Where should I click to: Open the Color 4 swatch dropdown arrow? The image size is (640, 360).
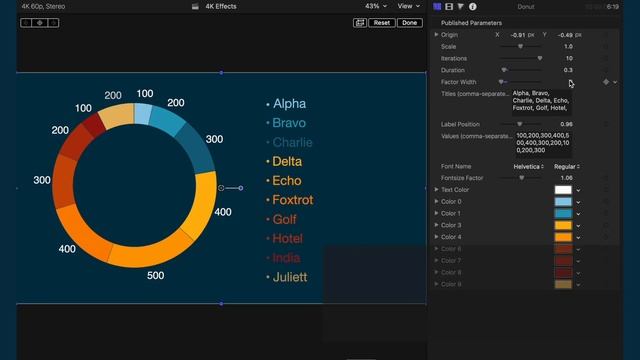pos(578,238)
